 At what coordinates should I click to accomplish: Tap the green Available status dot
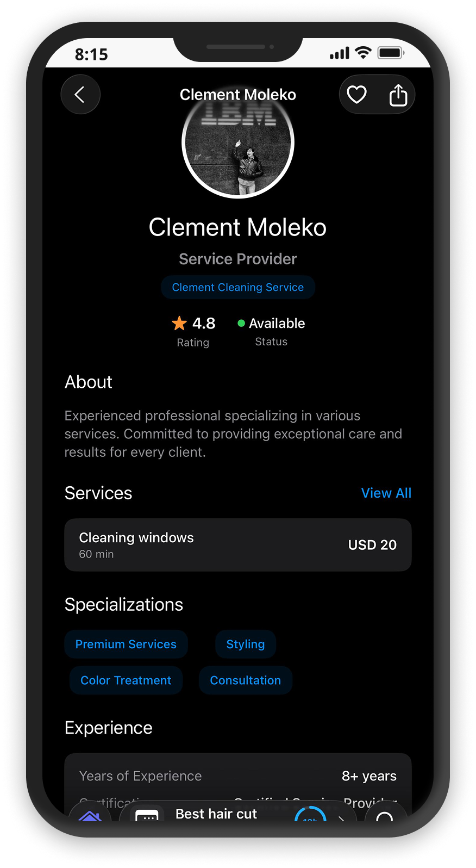(x=242, y=323)
